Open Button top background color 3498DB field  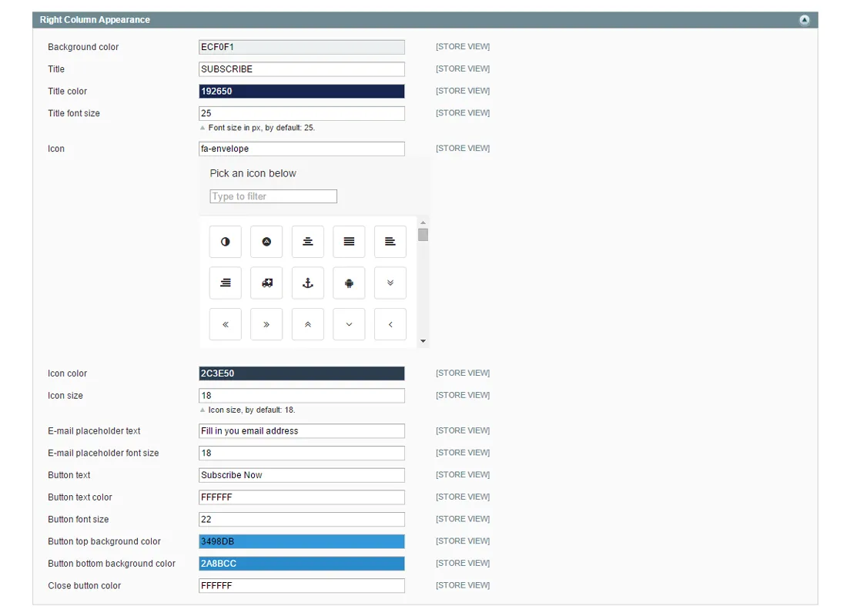click(301, 541)
